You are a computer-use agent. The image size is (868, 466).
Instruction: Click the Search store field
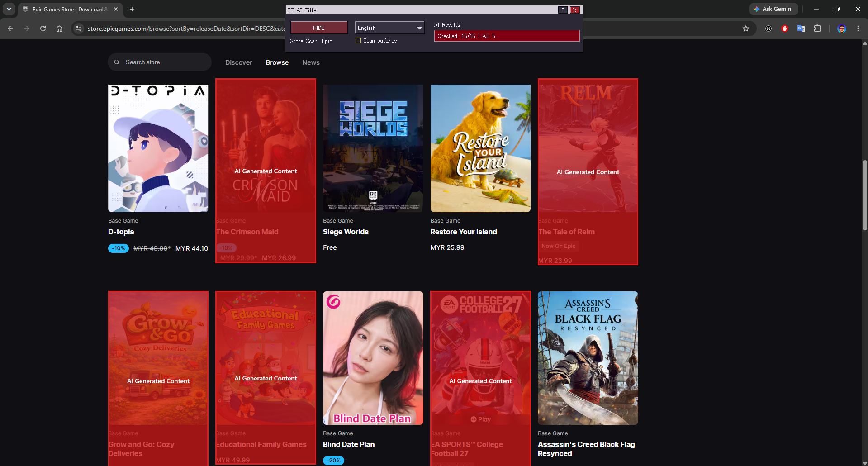(160, 62)
